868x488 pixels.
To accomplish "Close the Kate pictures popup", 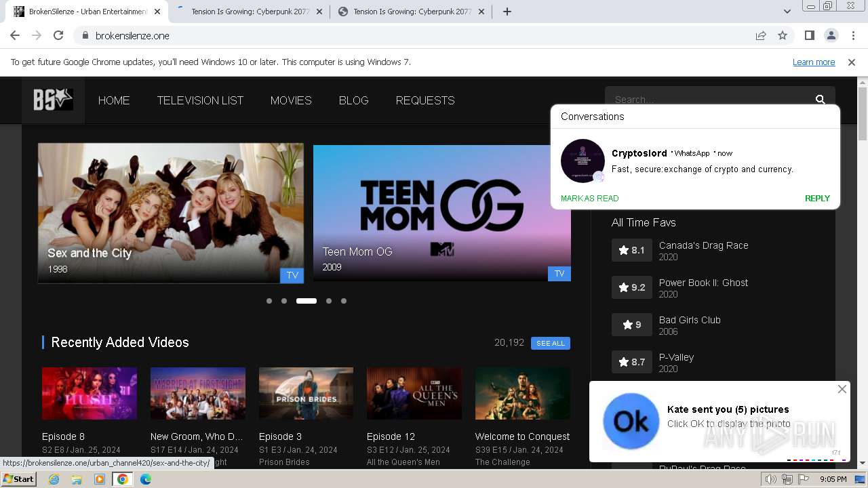I will pyautogui.click(x=842, y=389).
